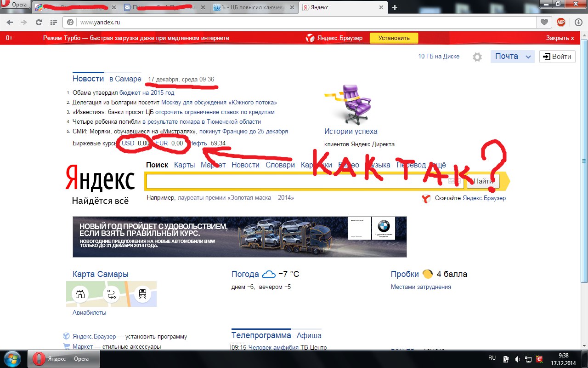Reload the page with the refresh icon
Viewport: 588px width, 368px height.
39,22
